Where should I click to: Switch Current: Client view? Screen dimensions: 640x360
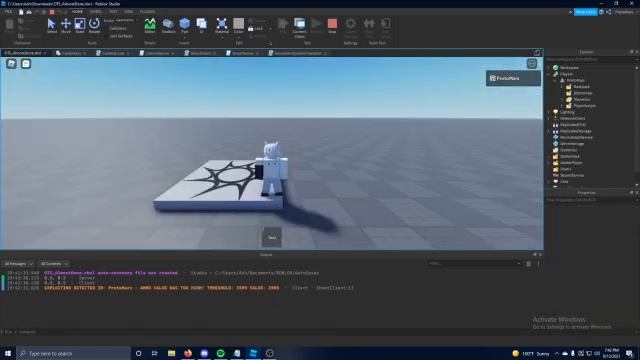pos(300,28)
